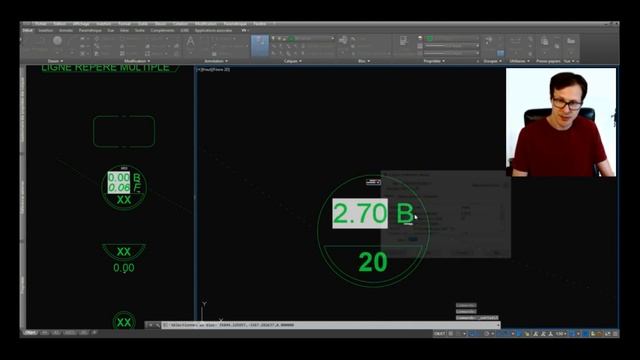Open the Affichage menu

81,24
